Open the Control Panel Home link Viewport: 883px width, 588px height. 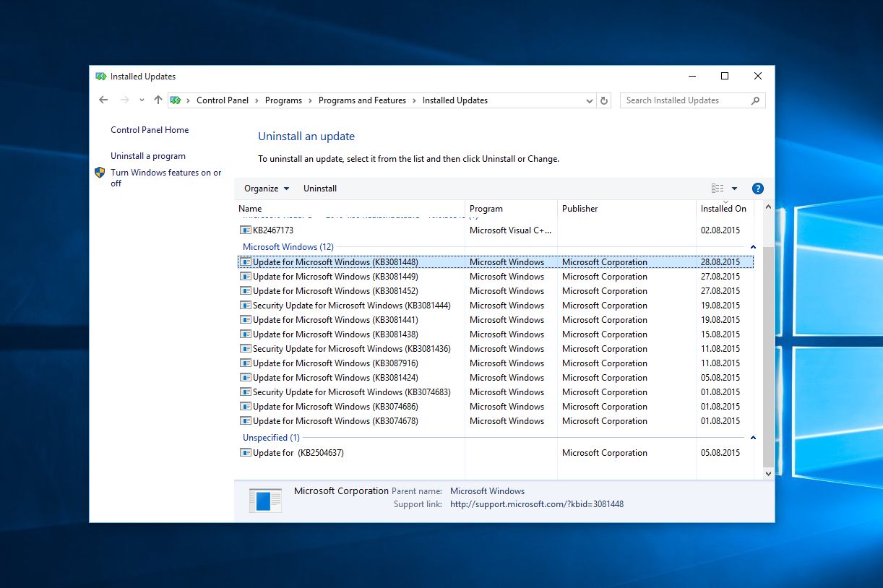pos(150,130)
